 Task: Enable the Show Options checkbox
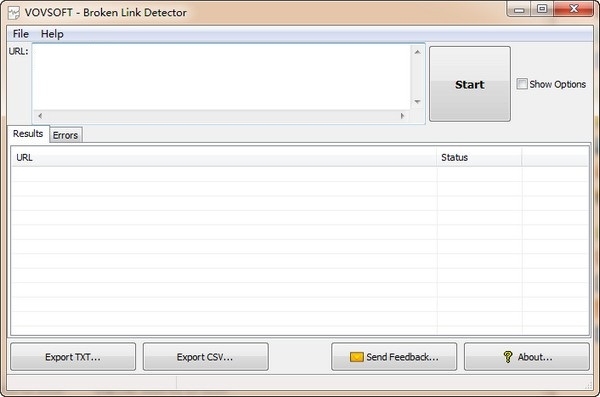(522, 84)
